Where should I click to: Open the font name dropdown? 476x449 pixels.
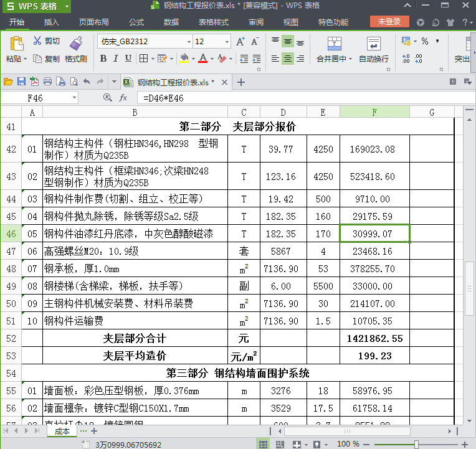(189, 42)
